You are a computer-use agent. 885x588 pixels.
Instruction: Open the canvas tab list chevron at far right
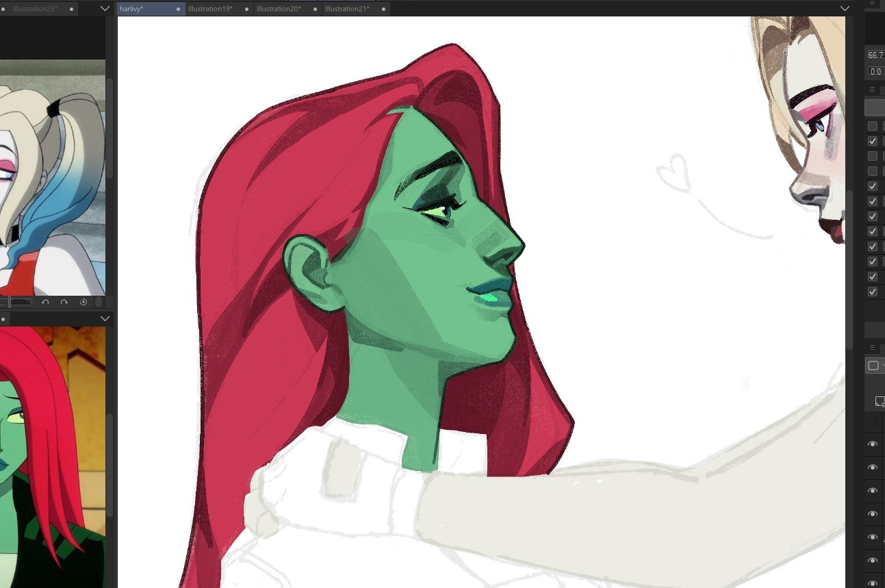(845, 8)
